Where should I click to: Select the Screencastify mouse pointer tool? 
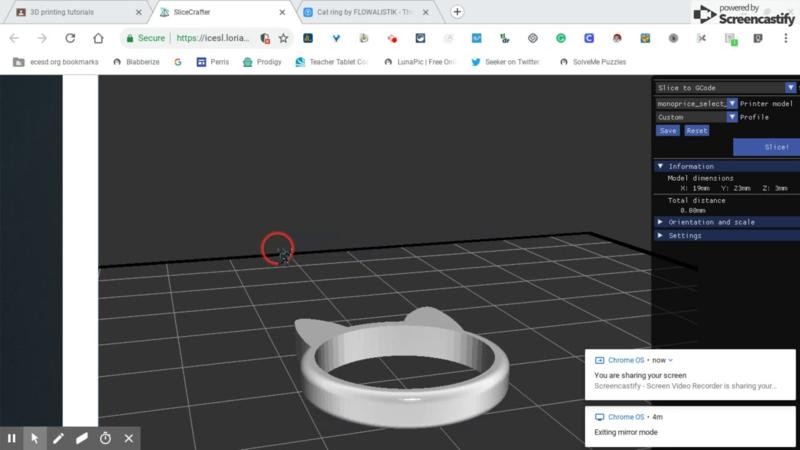pos(35,438)
